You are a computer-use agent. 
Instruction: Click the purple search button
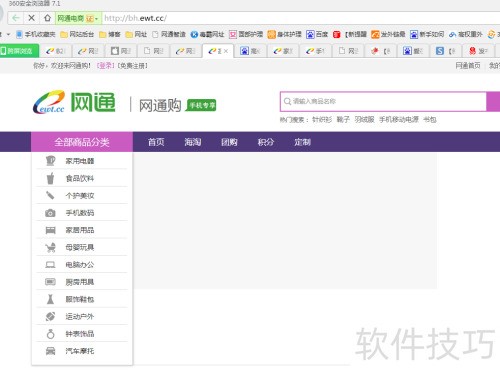pos(493,101)
